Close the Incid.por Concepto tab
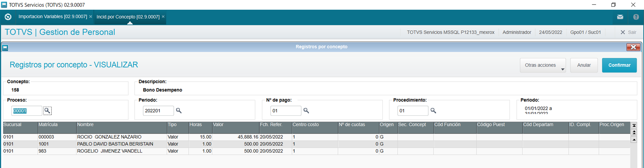The width and height of the screenshot is (644, 168). click(163, 17)
